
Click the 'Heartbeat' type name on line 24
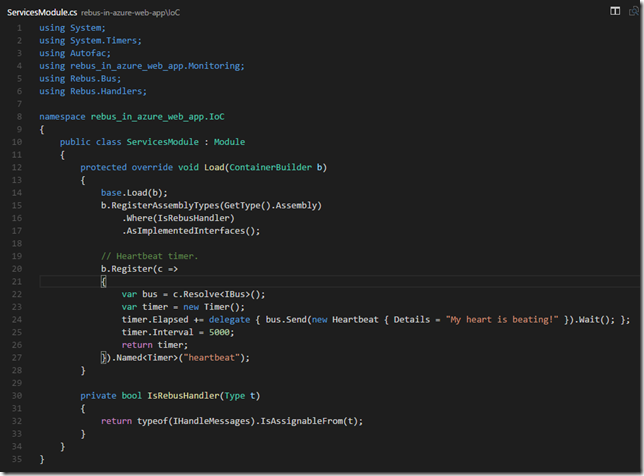tap(355, 320)
